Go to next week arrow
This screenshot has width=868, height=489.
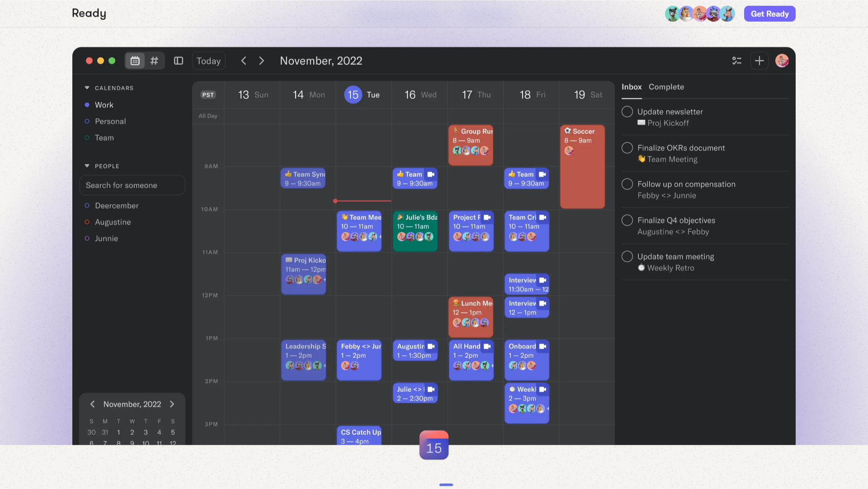pyautogui.click(x=261, y=61)
